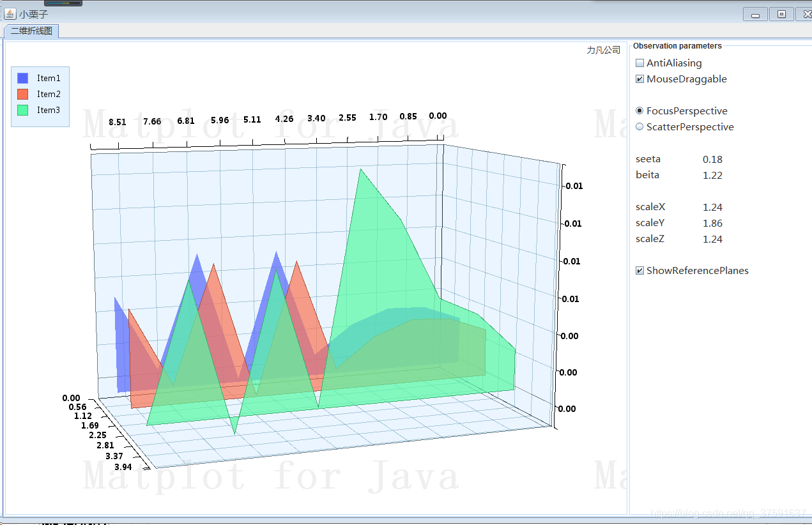The height and width of the screenshot is (525, 812).
Task: Select the FocusPerspective radio button
Action: (x=640, y=110)
